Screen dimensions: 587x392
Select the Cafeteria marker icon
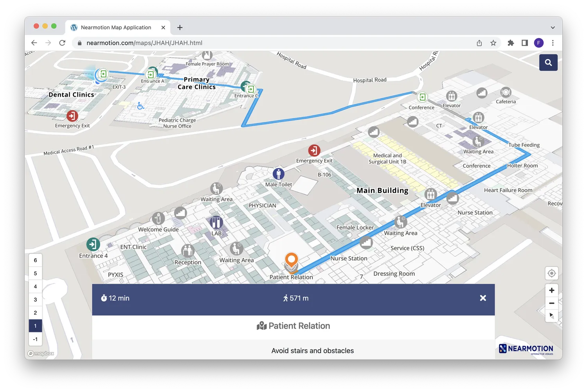[506, 92]
